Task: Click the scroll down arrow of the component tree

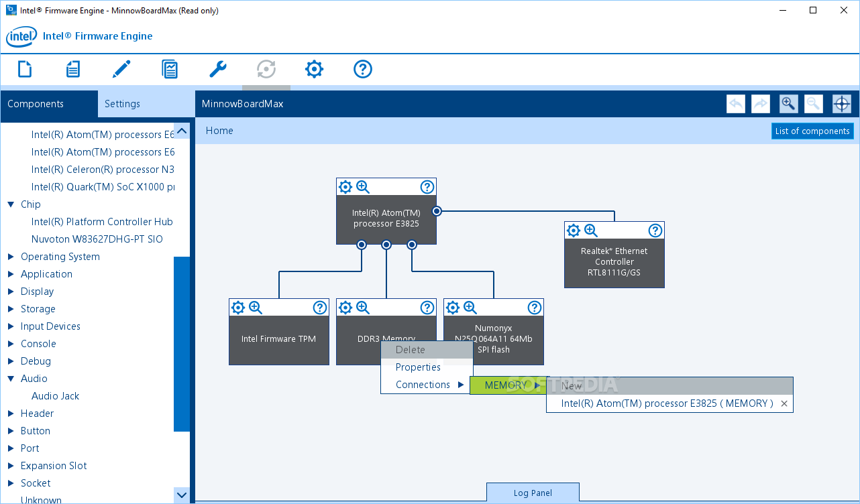Action: (182, 495)
